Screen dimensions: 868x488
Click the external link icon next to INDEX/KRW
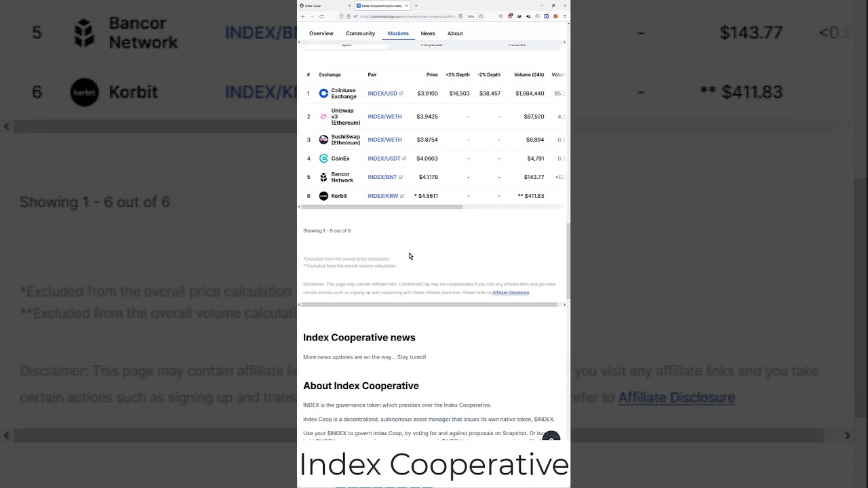tap(401, 196)
